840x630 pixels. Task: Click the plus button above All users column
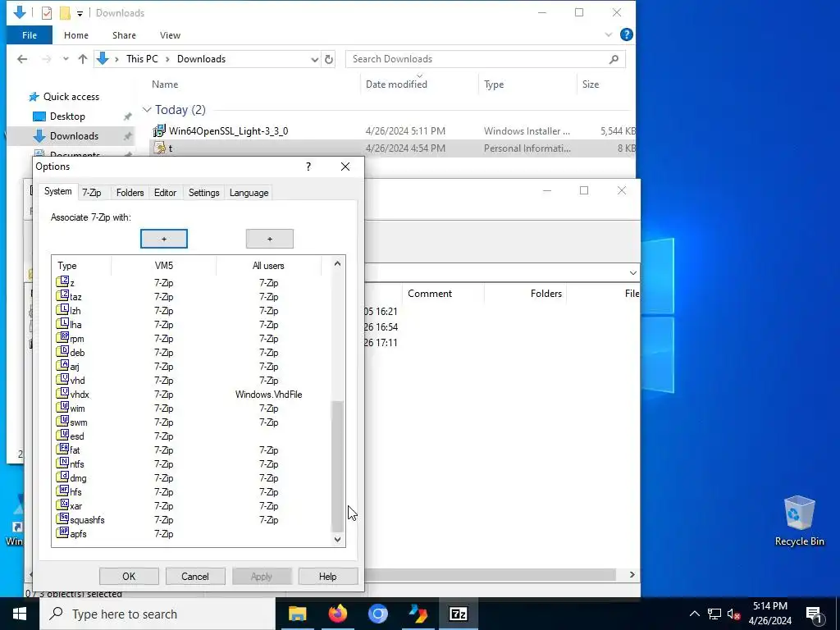[269, 239]
